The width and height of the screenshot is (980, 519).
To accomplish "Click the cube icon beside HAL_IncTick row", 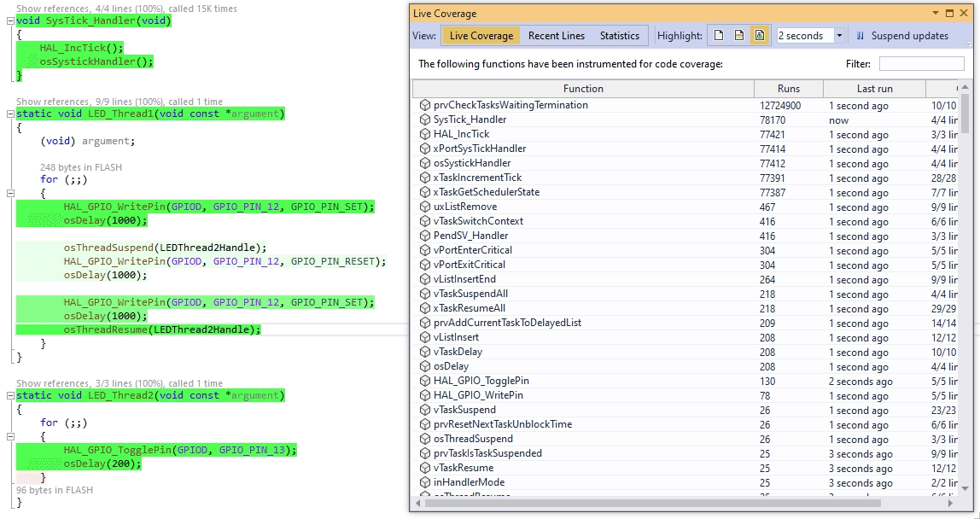I will (x=425, y=134).
